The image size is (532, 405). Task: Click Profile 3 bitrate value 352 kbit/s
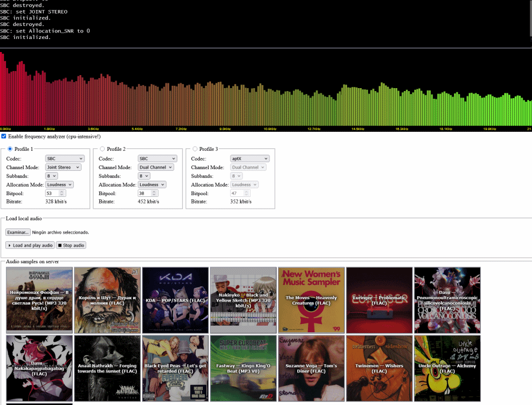241,202
